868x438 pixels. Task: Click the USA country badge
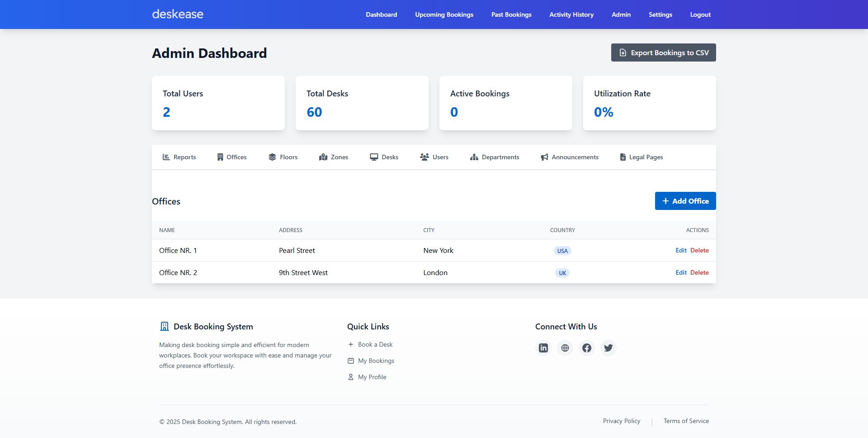pos(562,251)
